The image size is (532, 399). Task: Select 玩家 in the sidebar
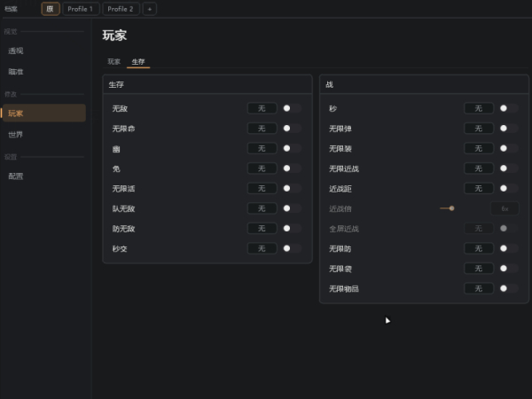click(43, 113)
